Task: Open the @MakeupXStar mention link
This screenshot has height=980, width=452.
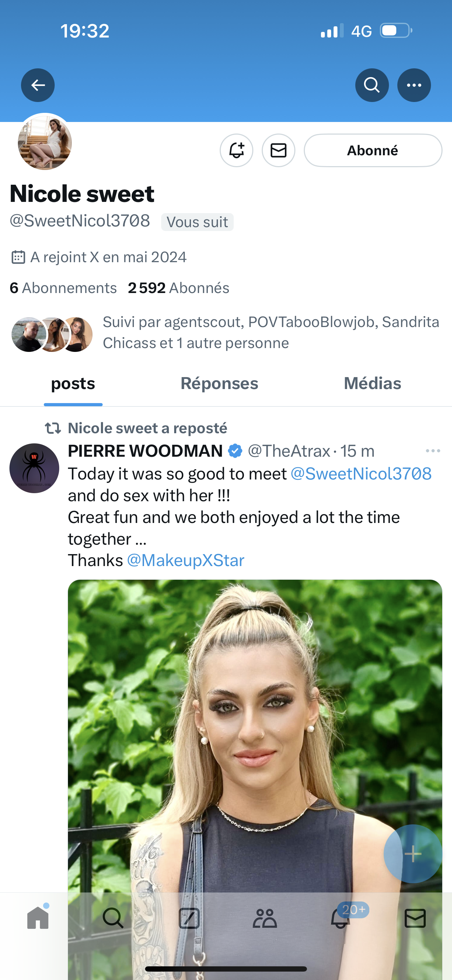Action: click(185, 560)
